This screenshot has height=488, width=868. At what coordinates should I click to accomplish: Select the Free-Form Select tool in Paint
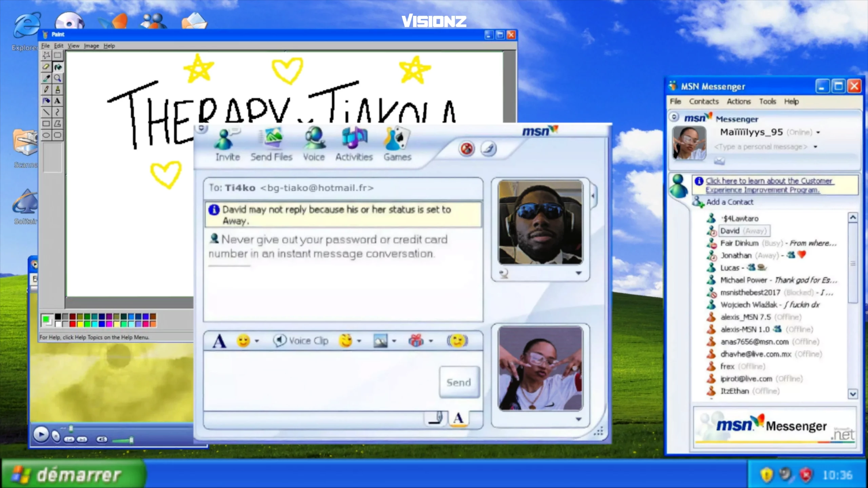coord(46,55)
